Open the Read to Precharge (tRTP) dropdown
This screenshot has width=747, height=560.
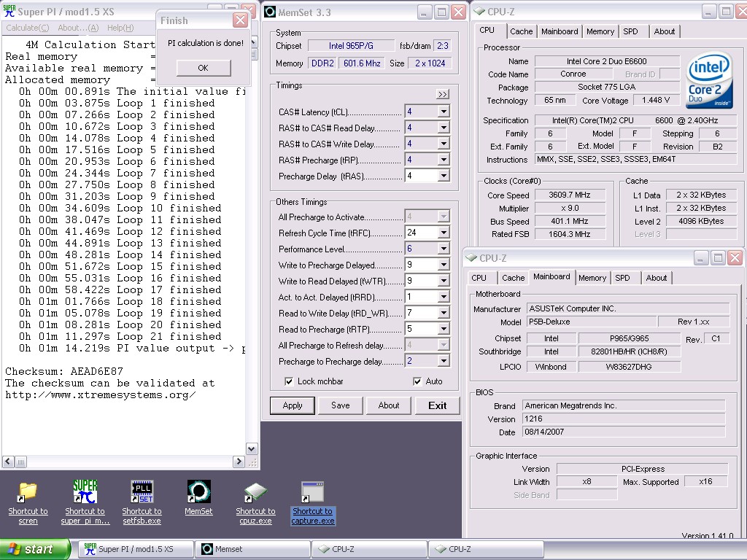[x=444, y=329]
